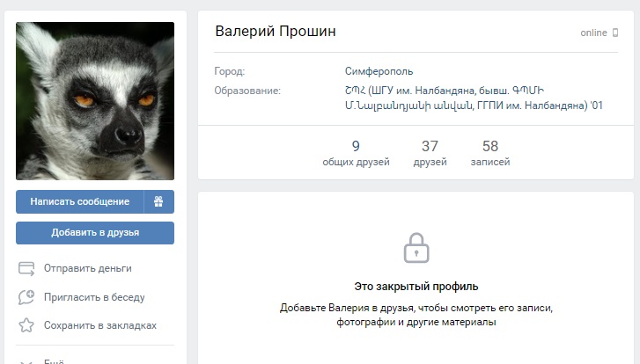The height and width of the screenshot is (364, 640).
Task: Click Добавить в друзья button
Action: click(95, 233)
